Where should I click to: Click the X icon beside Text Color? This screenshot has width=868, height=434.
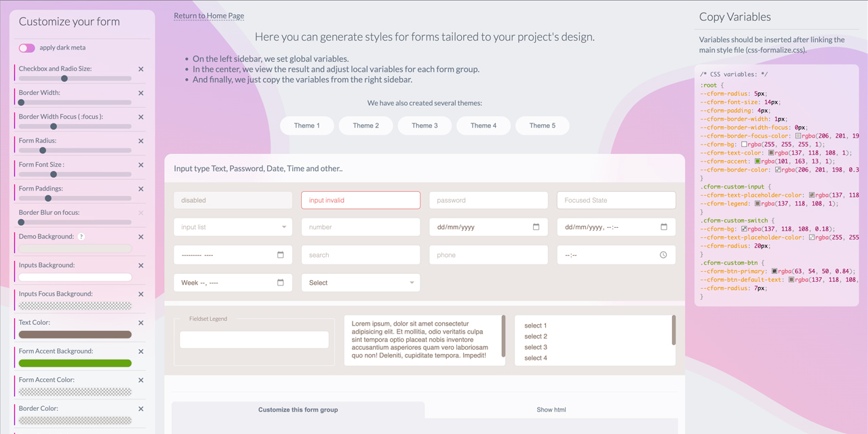[141, 323]
